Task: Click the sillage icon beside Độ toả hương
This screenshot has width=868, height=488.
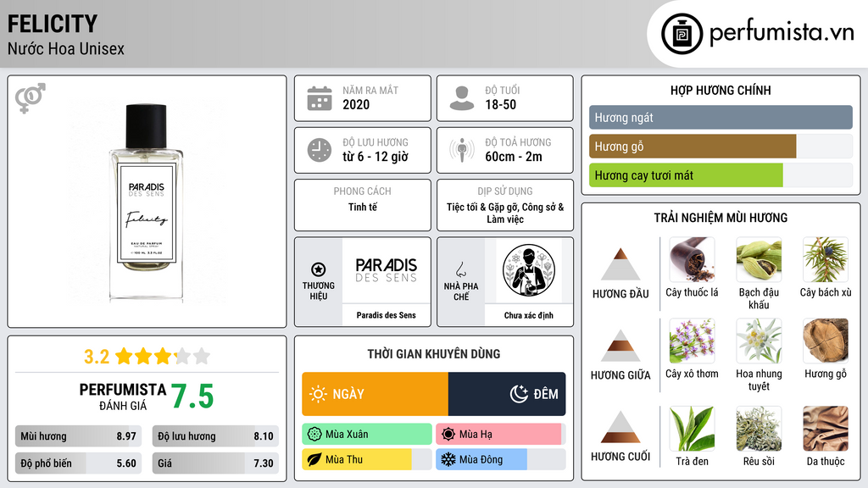Action: (462, 150)
